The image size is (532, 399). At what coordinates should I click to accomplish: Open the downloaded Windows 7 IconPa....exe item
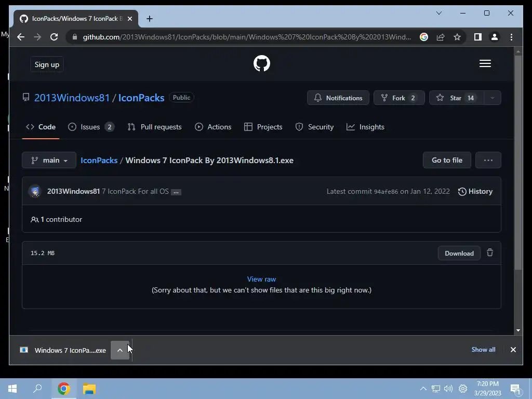(63, 350)
